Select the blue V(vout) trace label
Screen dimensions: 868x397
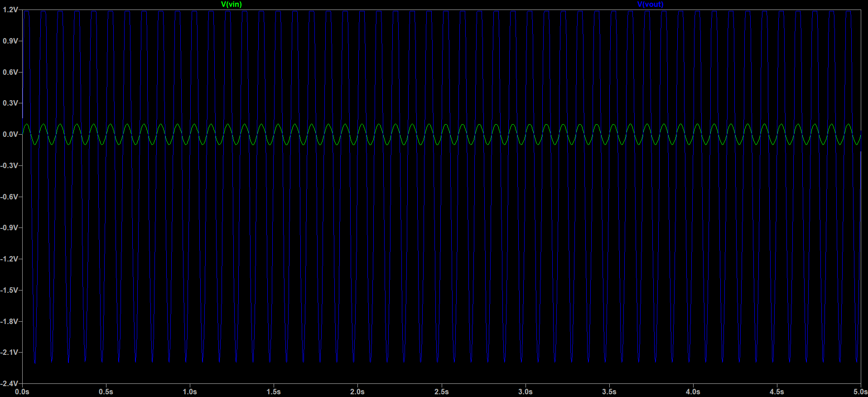650,4
